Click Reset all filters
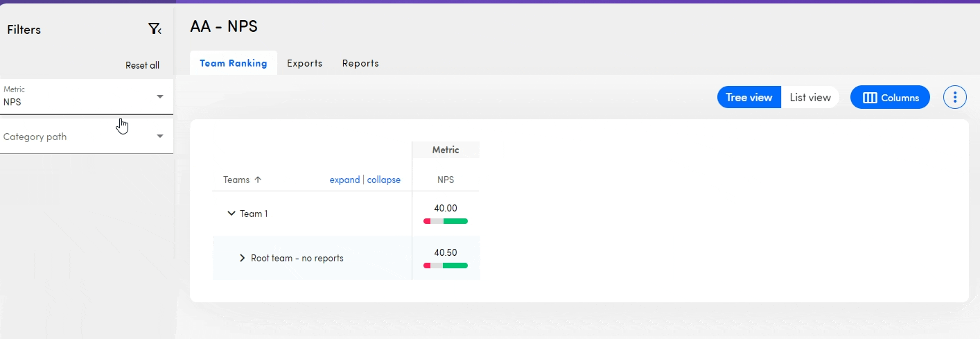This screenshot has height=339, width=980. tap(142, 65)
